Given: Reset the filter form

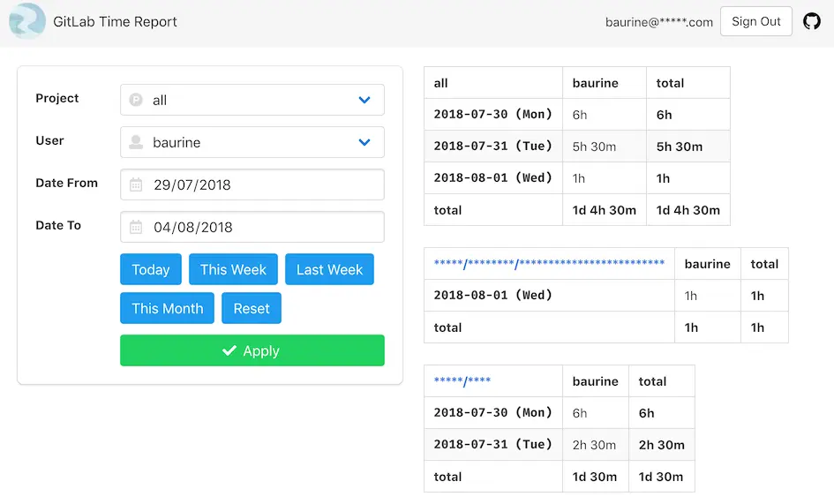Looking at the screenshot, I should (x=251, y=308).
